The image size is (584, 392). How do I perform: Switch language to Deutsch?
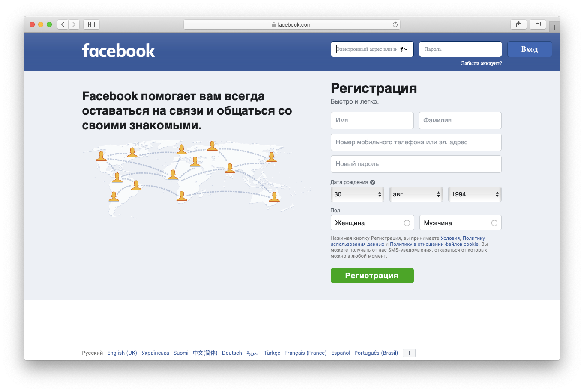[232, 353]
